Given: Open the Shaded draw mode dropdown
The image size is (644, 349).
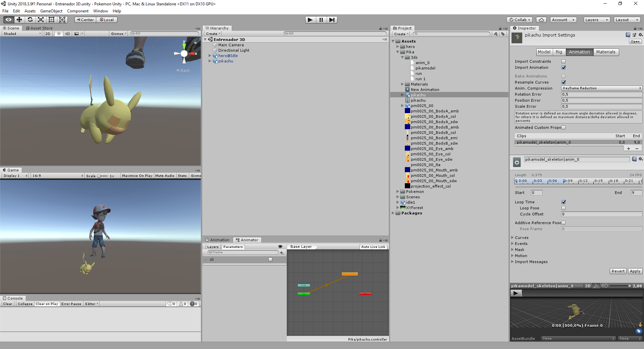Looking at the screenshot, I should pyautogui.click(x=22, y=34).
